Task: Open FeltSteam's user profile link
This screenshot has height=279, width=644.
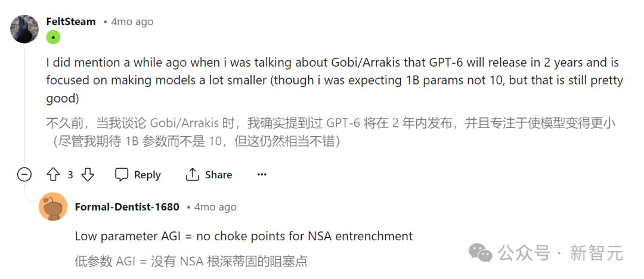Action: (x=70, y=21)
